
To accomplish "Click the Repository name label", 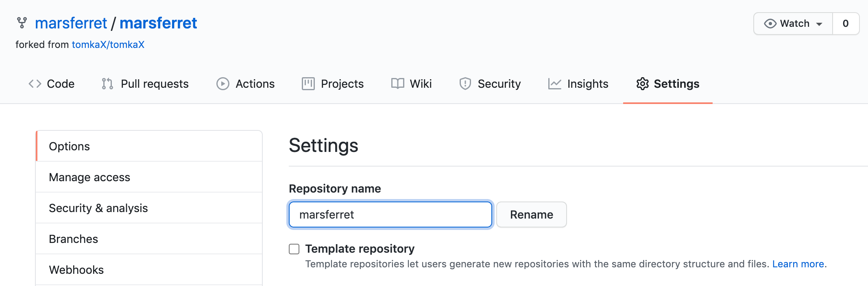I will [335, 188].
